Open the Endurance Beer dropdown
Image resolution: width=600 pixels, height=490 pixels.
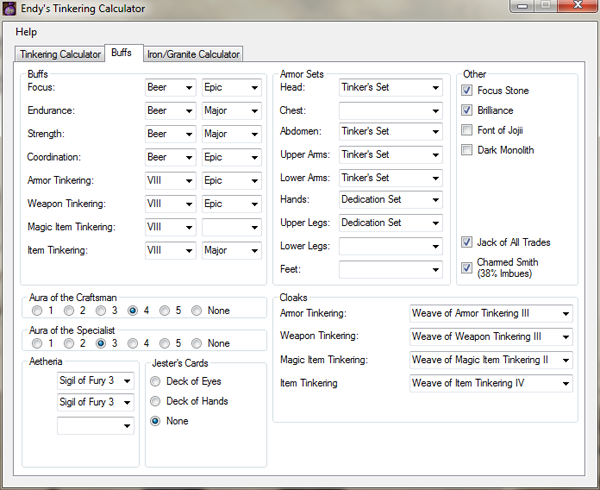(170, 111)
